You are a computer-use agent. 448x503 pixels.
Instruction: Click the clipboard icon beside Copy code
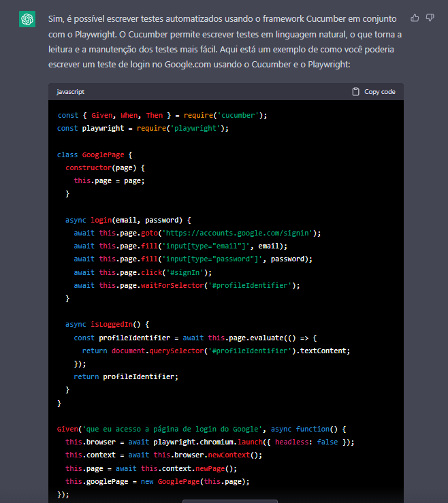355,92
